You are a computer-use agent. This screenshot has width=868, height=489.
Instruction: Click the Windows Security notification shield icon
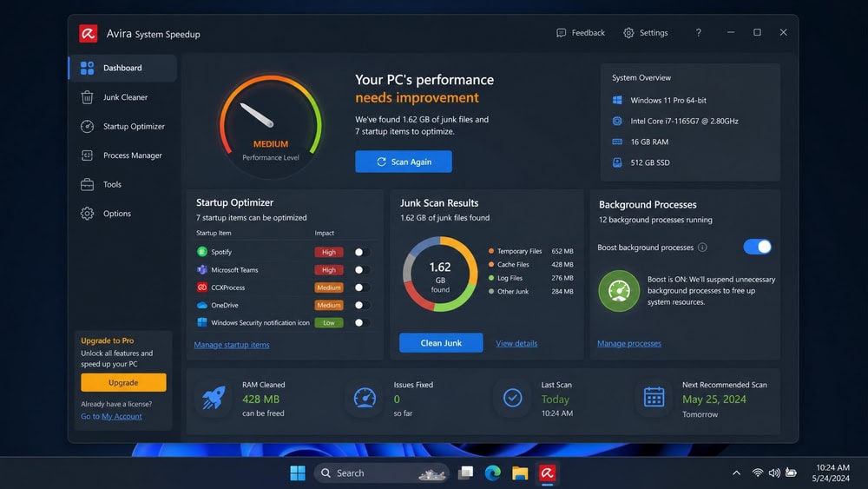(202, 322)
